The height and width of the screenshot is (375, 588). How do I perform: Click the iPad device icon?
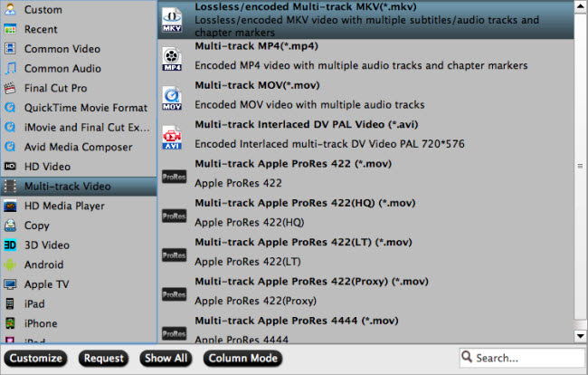(10, 303)
